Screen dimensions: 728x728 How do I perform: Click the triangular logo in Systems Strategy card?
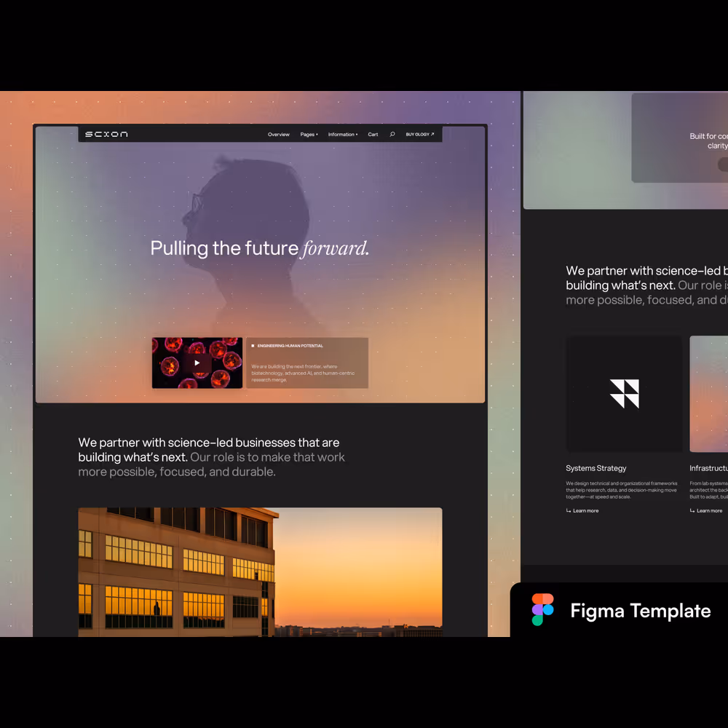(x=624, y=393)
